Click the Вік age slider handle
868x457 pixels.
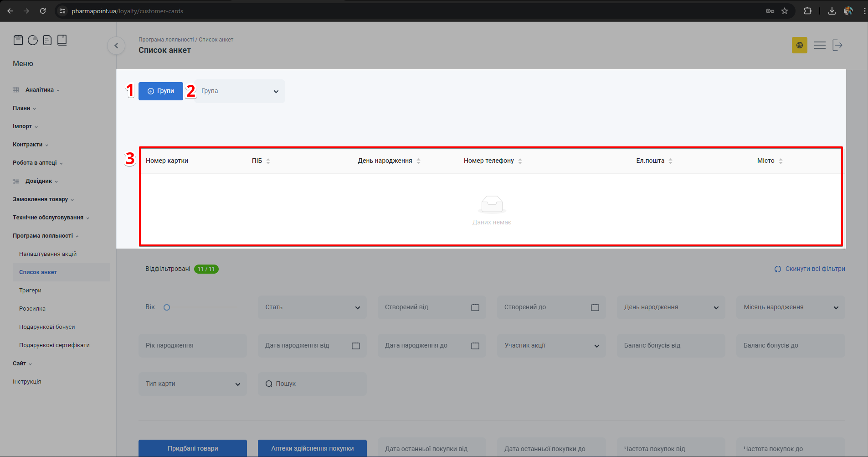167,307
